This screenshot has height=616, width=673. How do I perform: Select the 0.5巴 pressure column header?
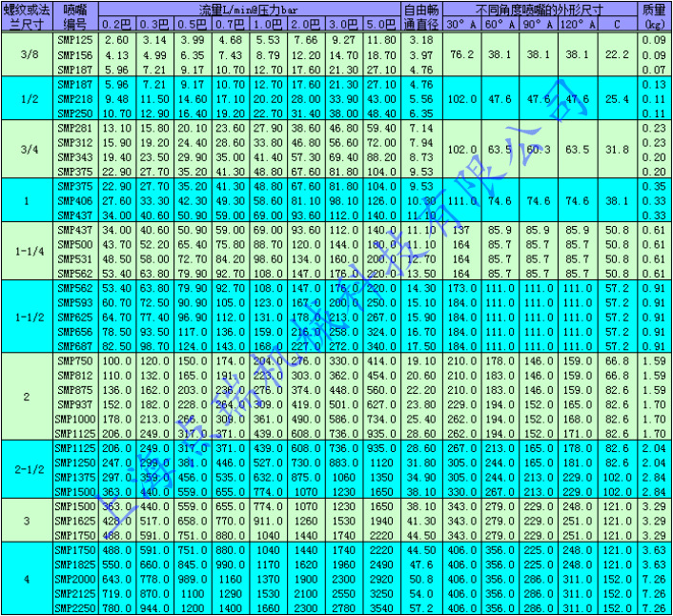coord(193,24)
